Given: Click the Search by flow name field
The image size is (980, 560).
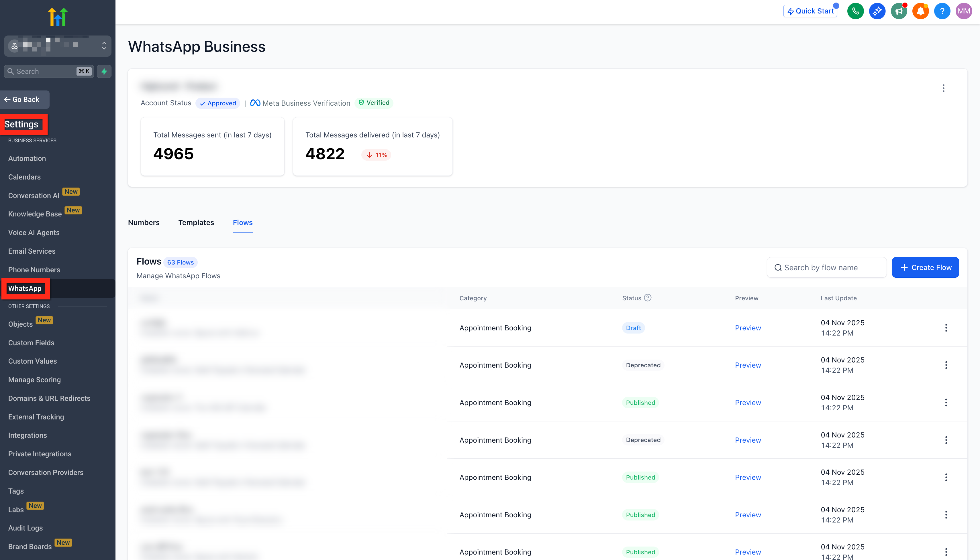Looking at the screenshot, I should (x=826, y=267).
